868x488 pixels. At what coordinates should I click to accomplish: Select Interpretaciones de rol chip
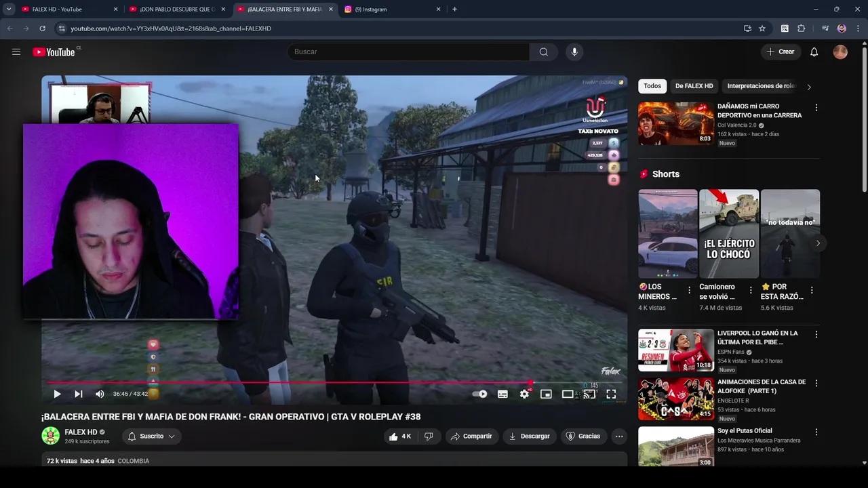point(760,86)
